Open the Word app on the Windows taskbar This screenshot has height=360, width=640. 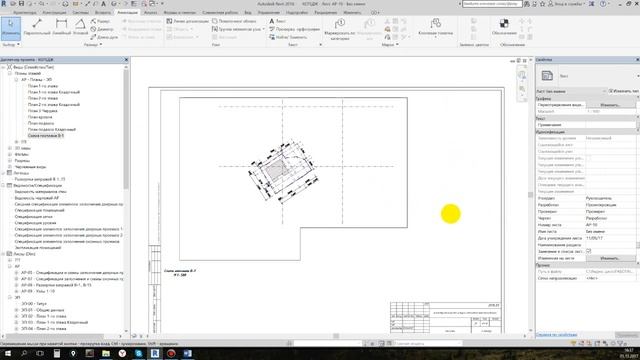coord(187,353)
